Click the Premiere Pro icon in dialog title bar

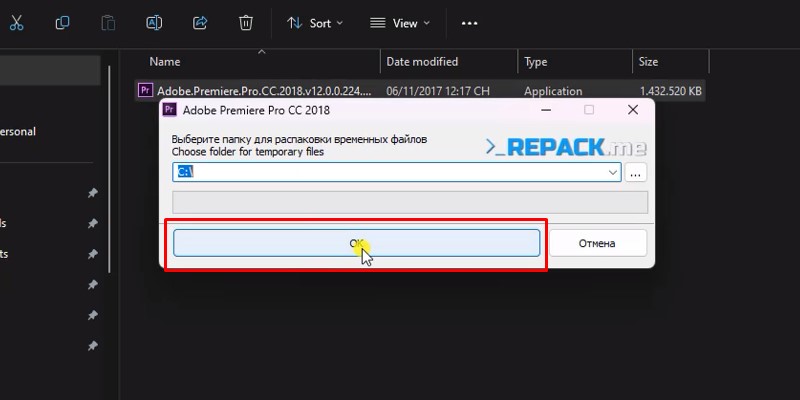(x=171, y=110)
